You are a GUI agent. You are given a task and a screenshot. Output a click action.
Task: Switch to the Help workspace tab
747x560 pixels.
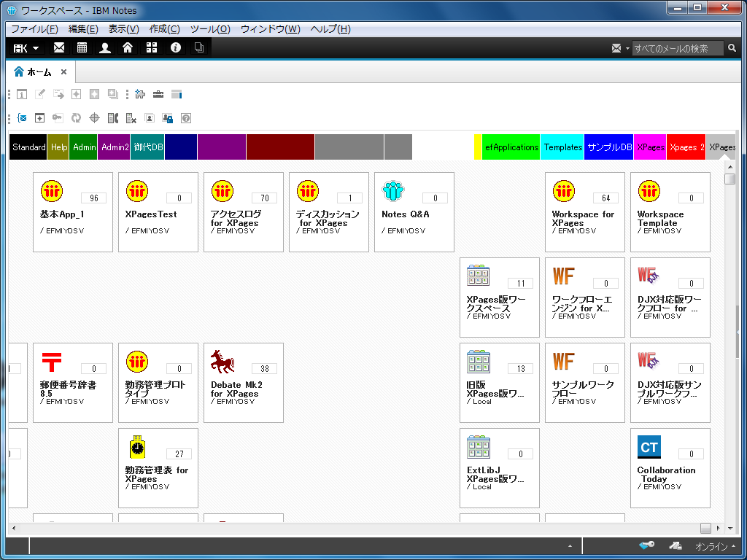[58, 147]
